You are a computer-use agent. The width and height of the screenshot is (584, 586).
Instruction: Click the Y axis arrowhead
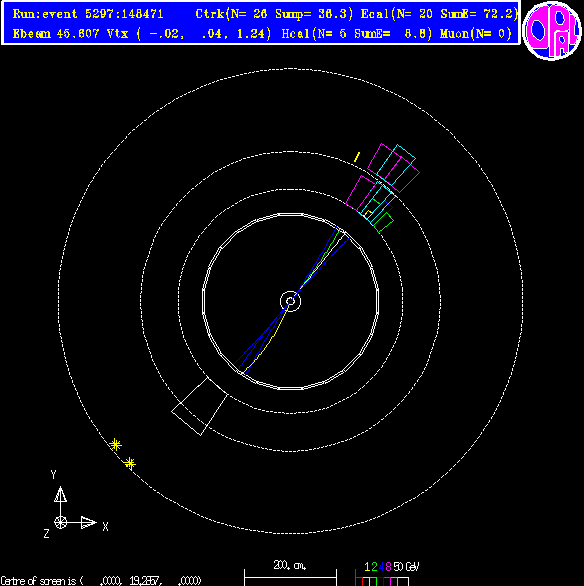pos(61,494)
